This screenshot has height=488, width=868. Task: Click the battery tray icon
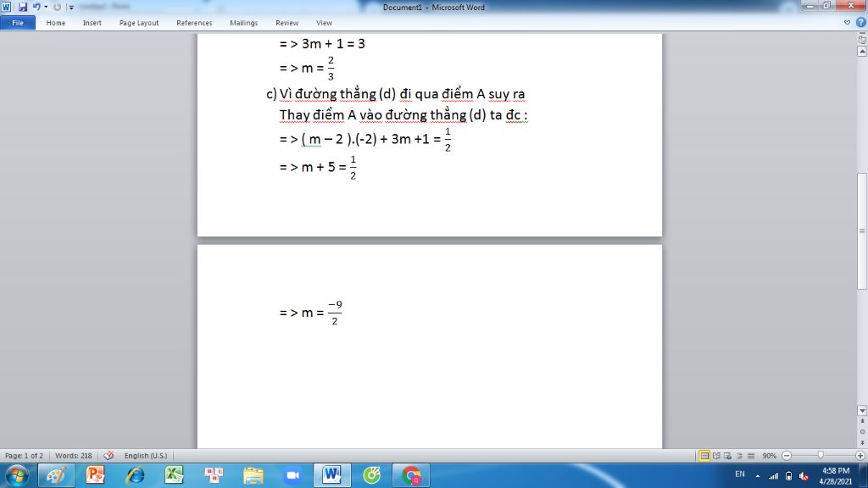coord(789,476)
